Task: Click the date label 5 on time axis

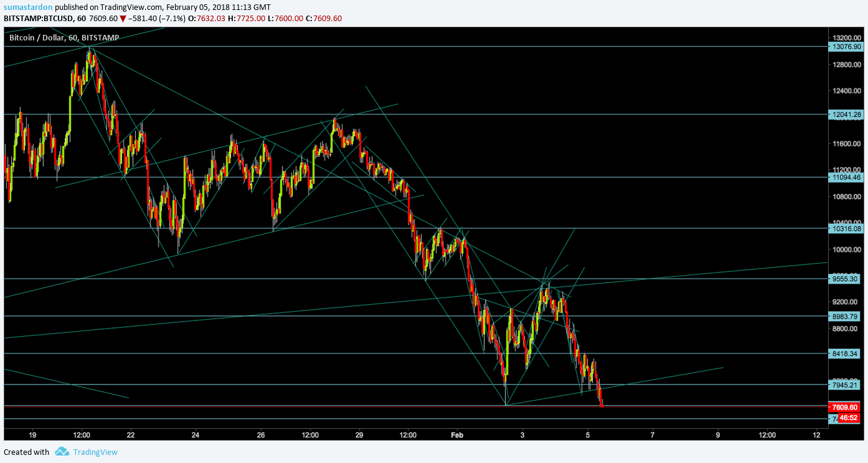Action: tap(588, 435)
